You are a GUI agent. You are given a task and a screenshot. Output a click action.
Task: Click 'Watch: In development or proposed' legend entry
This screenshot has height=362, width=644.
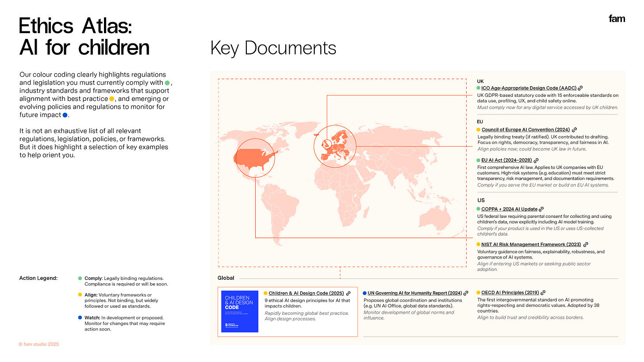(125, 323)
